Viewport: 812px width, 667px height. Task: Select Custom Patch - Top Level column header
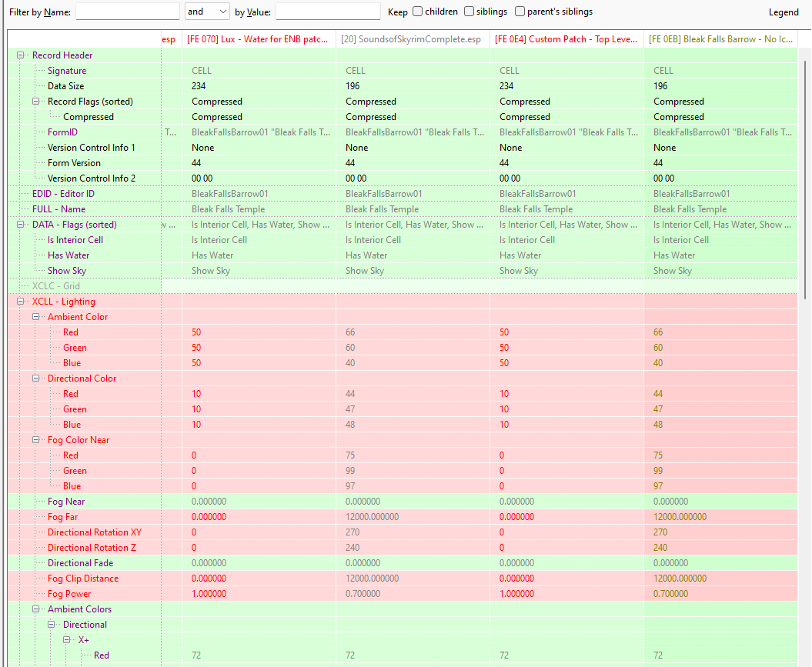pyautogui.click(x=566, y=39)
